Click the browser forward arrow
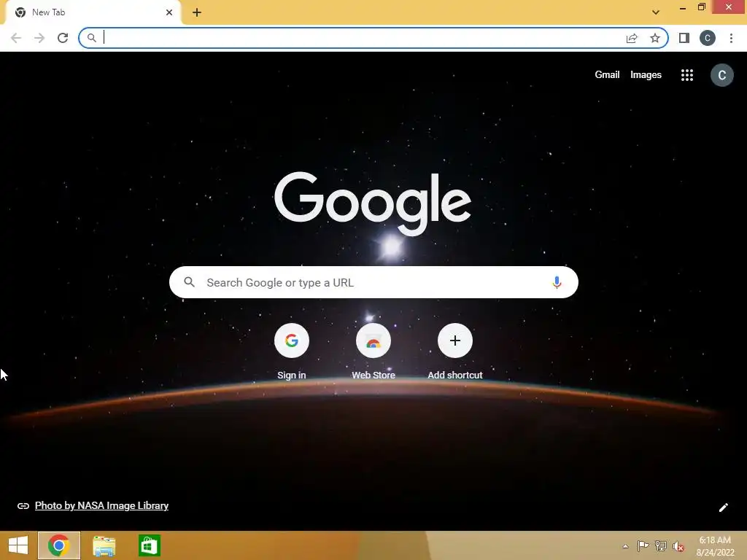 (39, 38)
